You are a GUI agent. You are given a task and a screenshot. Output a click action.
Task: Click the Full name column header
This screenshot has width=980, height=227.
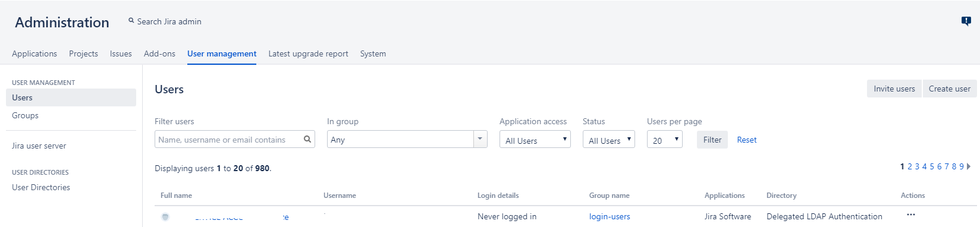(176, 196)
